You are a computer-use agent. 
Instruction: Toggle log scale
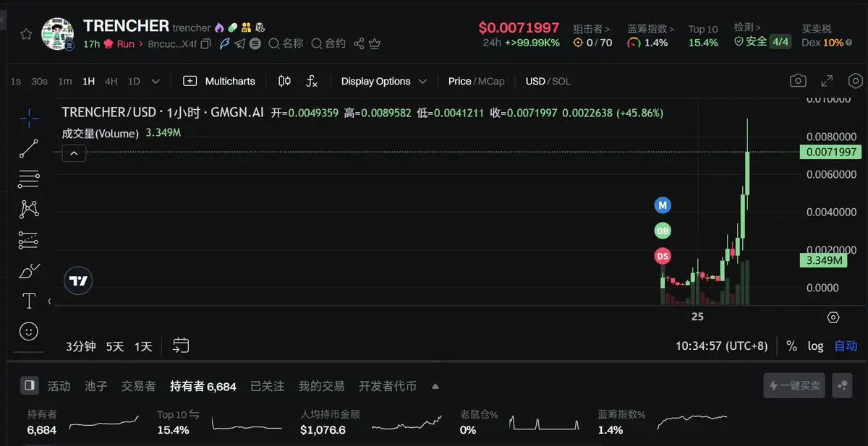(x=816, y=346)
